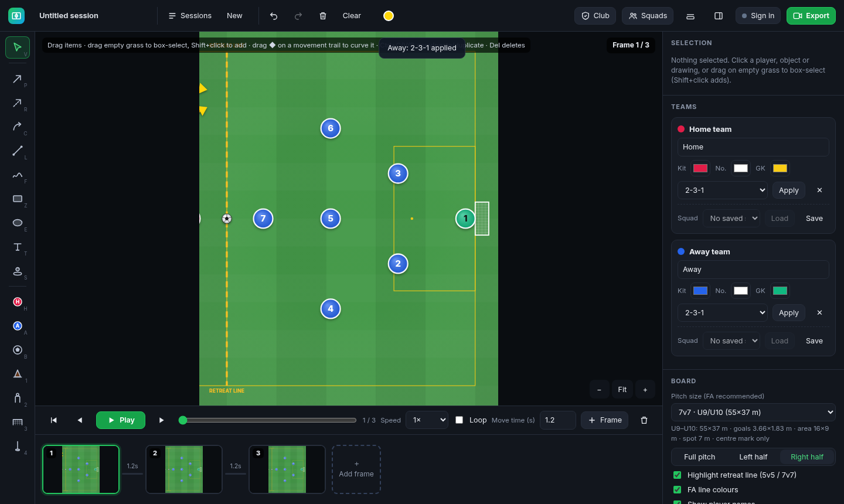844x504 pixels.
Task: Add an away player with A tool
Action: (x=18, y=326)
